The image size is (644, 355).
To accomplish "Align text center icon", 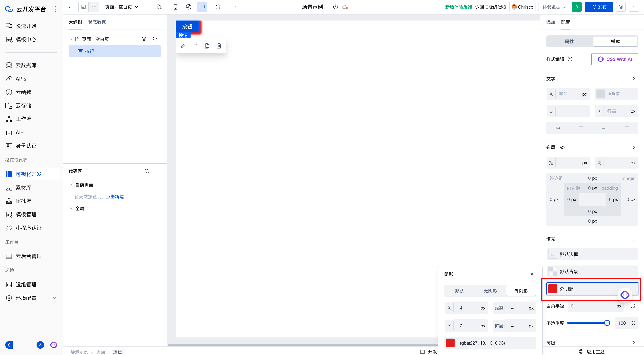I will point(581,128).
